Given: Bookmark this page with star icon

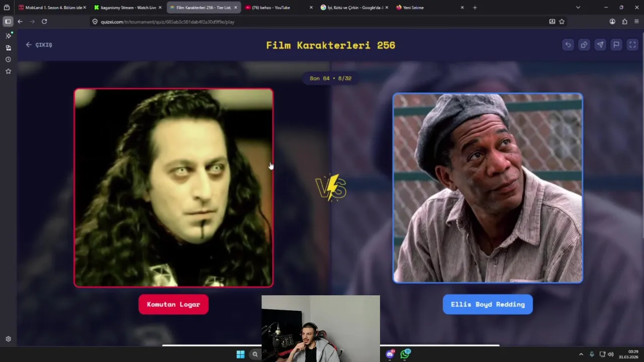Looking at the screenshot, I should coord(561,22).
